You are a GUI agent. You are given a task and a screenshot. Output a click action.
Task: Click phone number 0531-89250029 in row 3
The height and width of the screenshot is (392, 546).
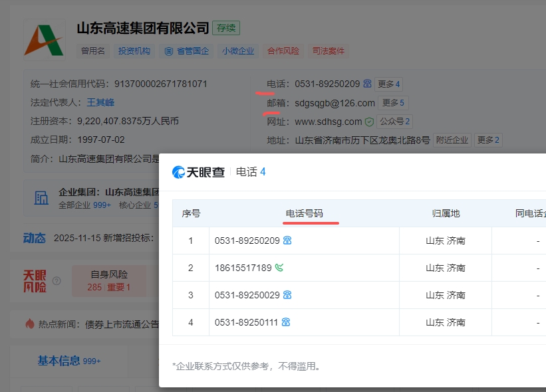(247, 295)
